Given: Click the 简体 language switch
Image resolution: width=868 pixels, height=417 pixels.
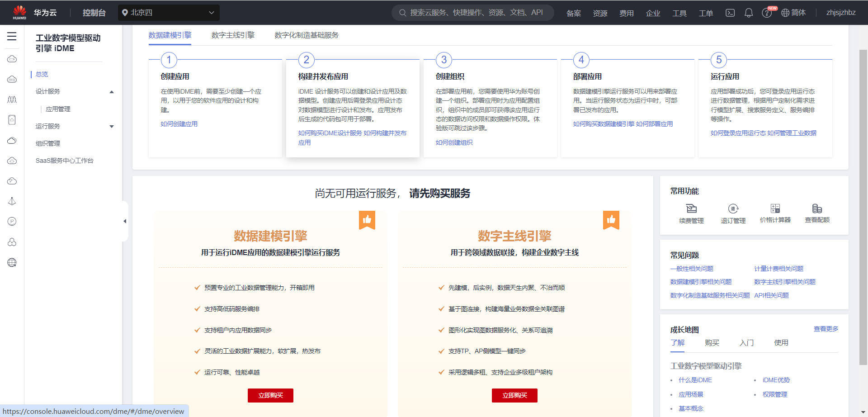Looking at the screenshot, I should 798,13.
